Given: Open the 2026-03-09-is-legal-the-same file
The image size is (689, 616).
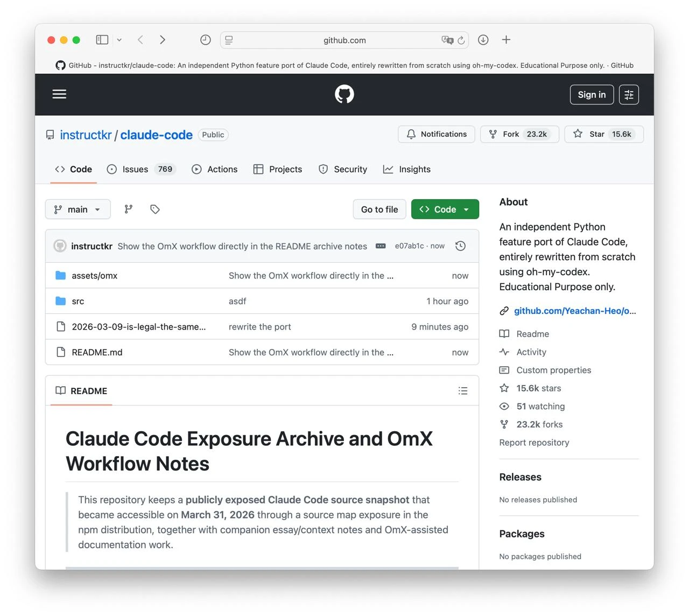Looking at the screenshot, I should coord(139,327).
